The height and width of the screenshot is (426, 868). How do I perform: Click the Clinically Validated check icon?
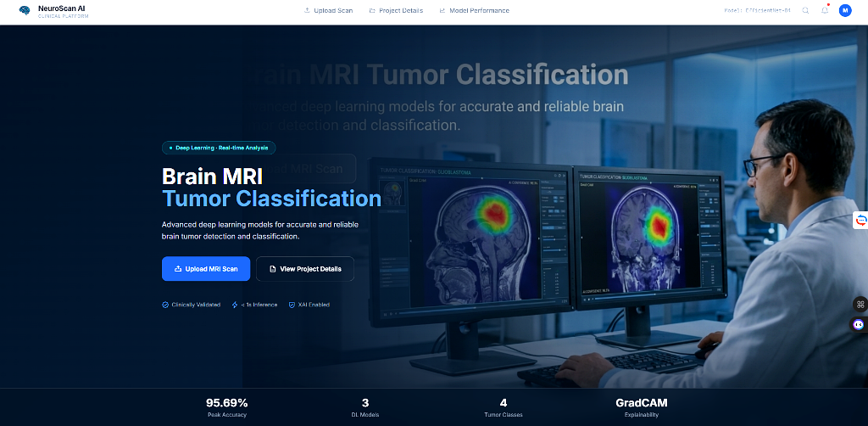pos(165,305)
